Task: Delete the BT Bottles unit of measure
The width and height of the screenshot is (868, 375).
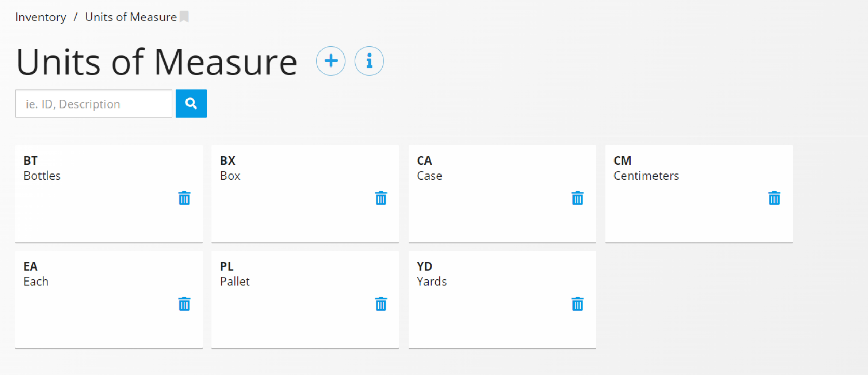Action: click(184, 198)
